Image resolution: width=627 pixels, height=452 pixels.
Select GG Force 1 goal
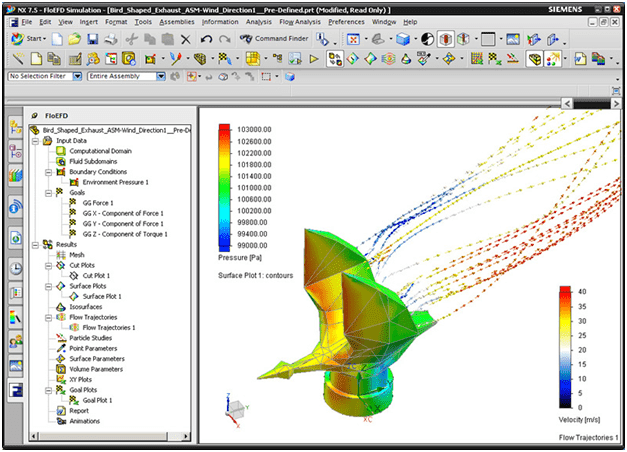[x=98, y=203]
